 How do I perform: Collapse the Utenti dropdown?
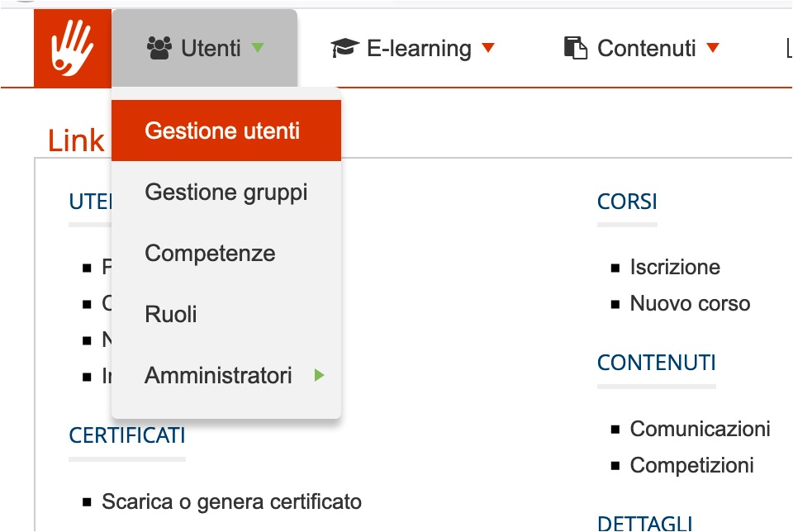click(257, 50)
